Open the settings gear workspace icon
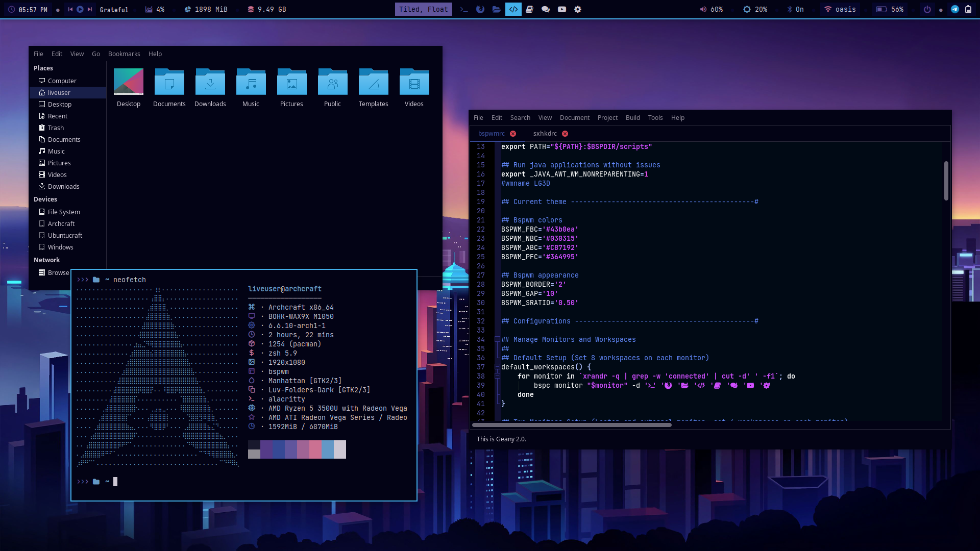Screen dimensions: 980x551 578,9
